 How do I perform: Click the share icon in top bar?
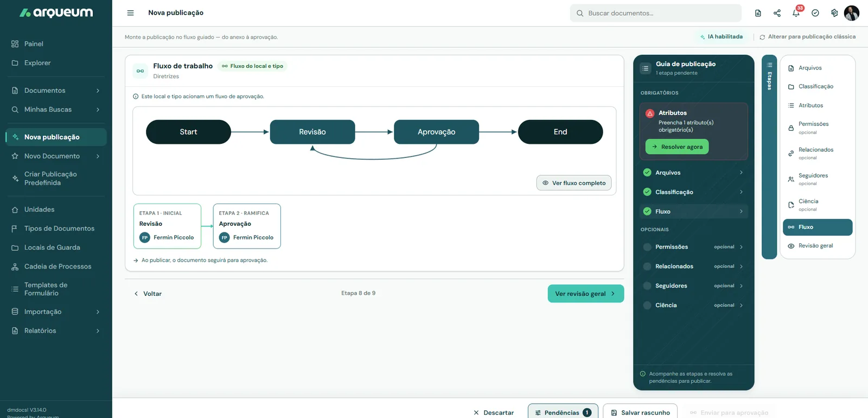point(777,13)
